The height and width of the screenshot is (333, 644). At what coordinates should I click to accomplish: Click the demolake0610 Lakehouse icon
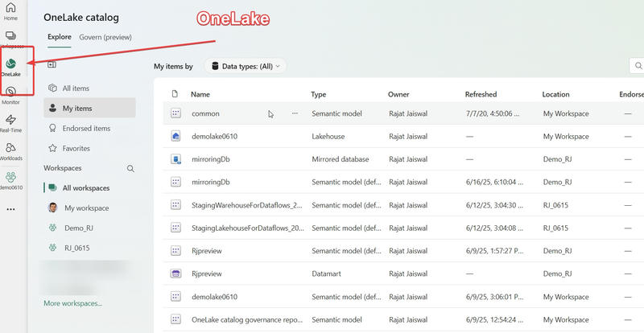pos(175,136)
